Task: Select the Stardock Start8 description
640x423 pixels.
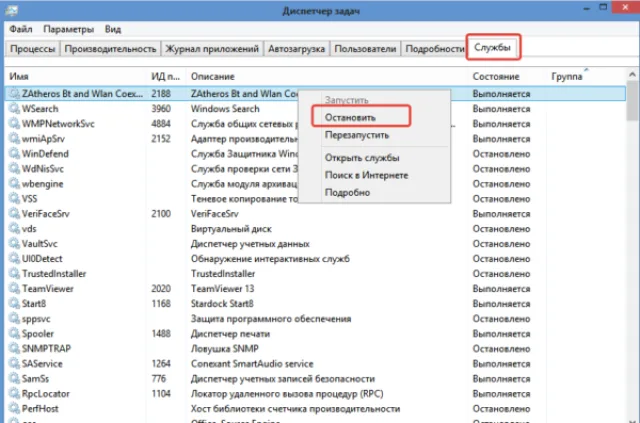Action: 222,304
